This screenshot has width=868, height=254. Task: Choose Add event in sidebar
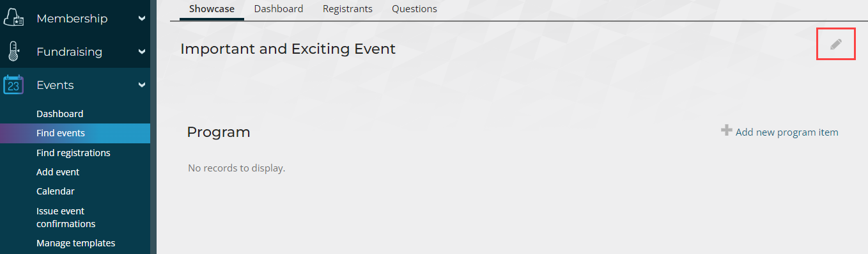point(58,172)
